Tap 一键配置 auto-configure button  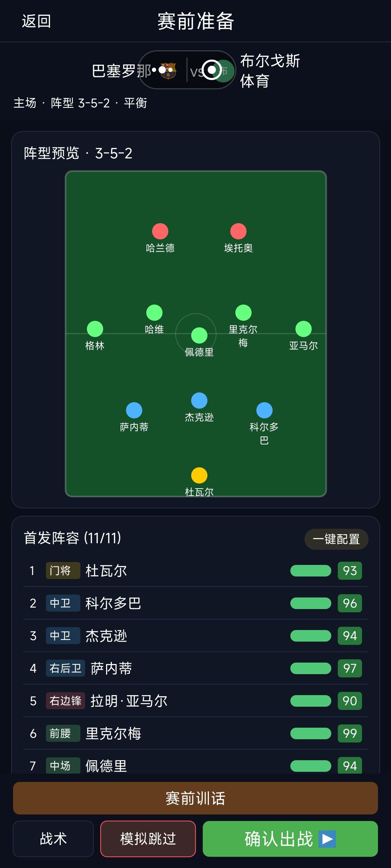pos(336,539)
